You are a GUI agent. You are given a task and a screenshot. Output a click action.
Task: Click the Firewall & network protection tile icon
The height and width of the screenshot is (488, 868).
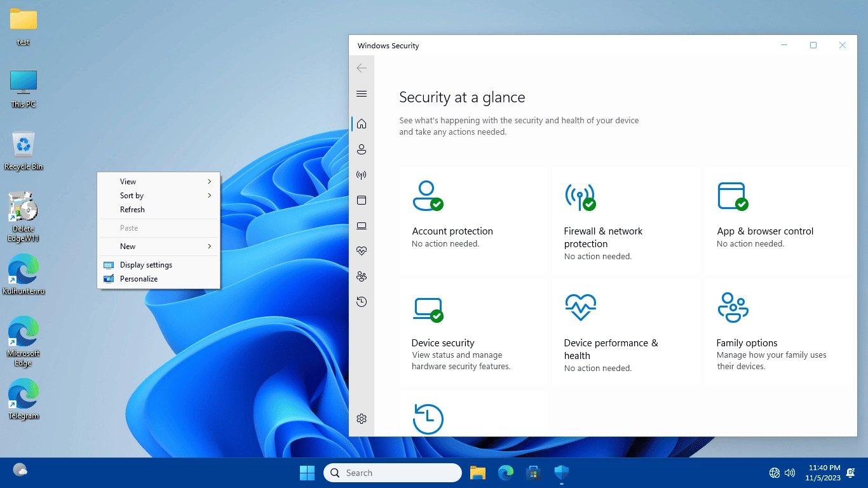pos(580,196)
